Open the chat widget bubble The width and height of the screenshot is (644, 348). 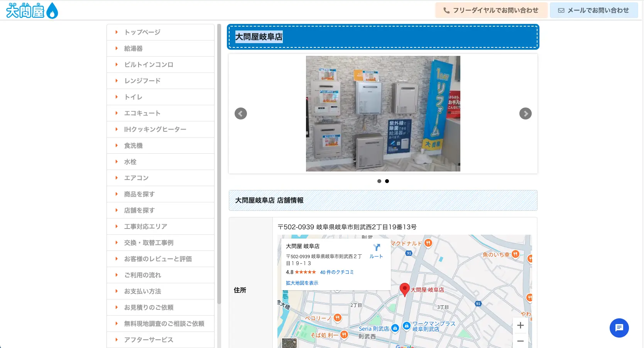(x=619, y=328)
